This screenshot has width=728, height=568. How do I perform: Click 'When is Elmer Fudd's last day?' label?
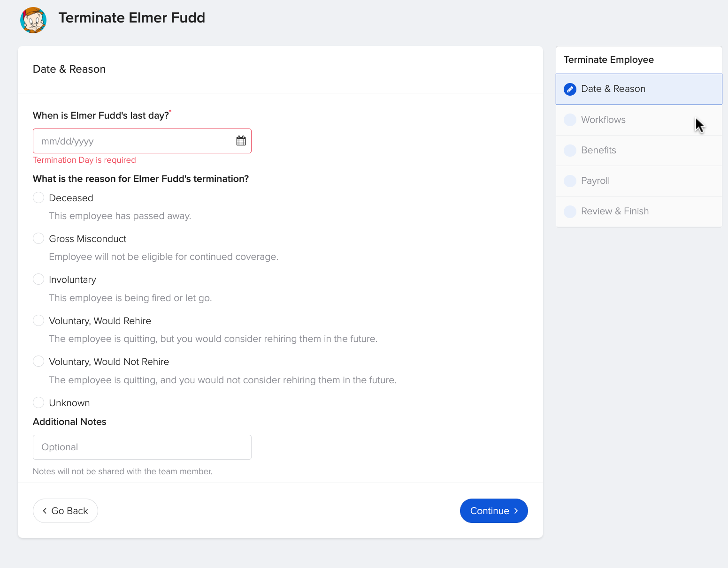[x=101, y=115]
